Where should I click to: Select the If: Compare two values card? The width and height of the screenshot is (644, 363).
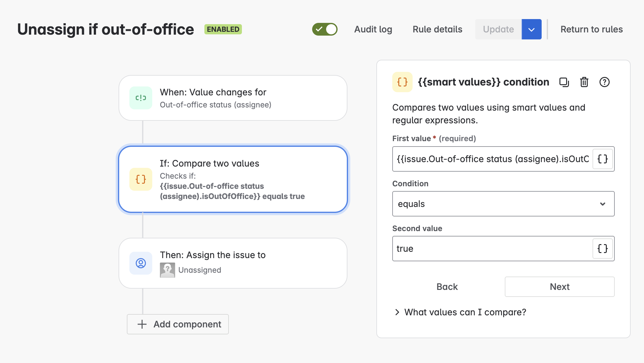coord(233,180)
